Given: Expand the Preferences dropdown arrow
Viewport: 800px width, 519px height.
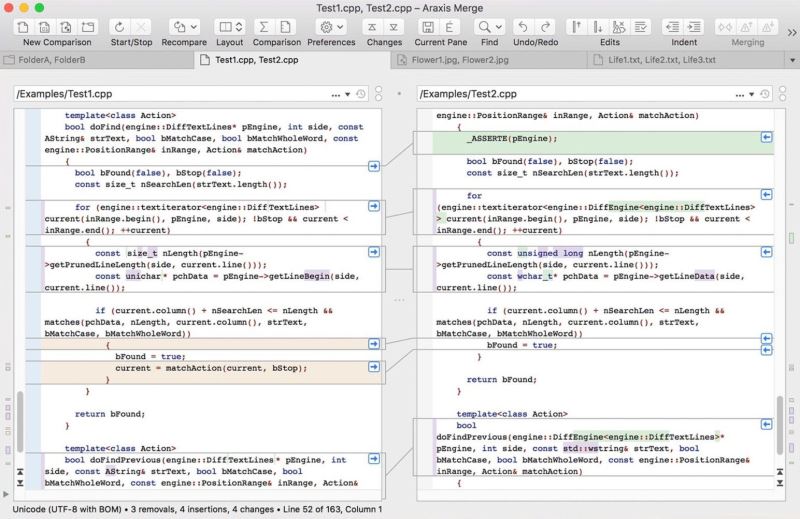Looking at the screenshot, I should click(340, 27).
